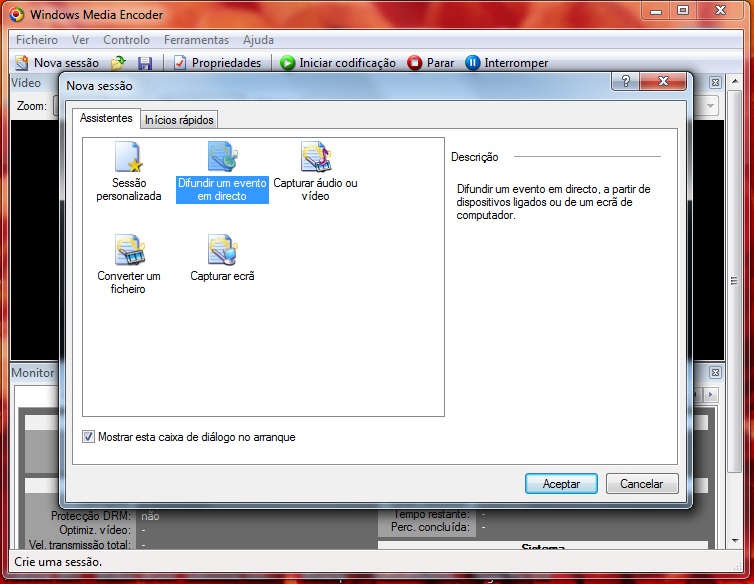Image resolution: width=754 pixels, height=584 pixels.
Task: Minimize the Windows Media Encoder window
Action: point(656,11)
